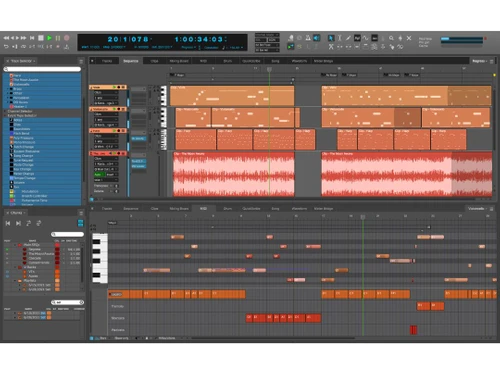Open the Chunks panel title dropdown
500x375 pixels.
(18, 212)
